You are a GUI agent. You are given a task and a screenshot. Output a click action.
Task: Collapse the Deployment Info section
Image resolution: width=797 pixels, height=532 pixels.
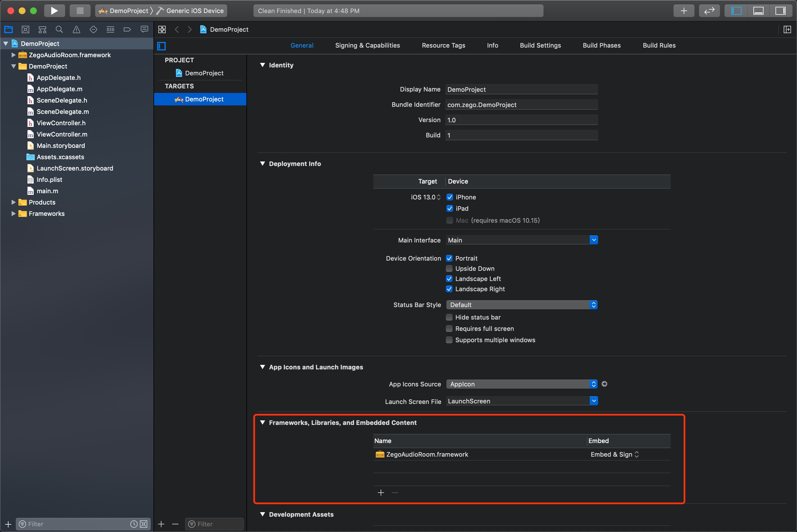[263, 163]
